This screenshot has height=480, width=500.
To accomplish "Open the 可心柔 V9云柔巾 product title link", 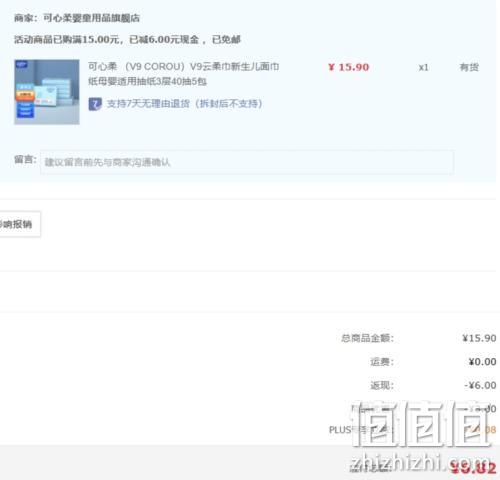I will click(x=183, y=74).
